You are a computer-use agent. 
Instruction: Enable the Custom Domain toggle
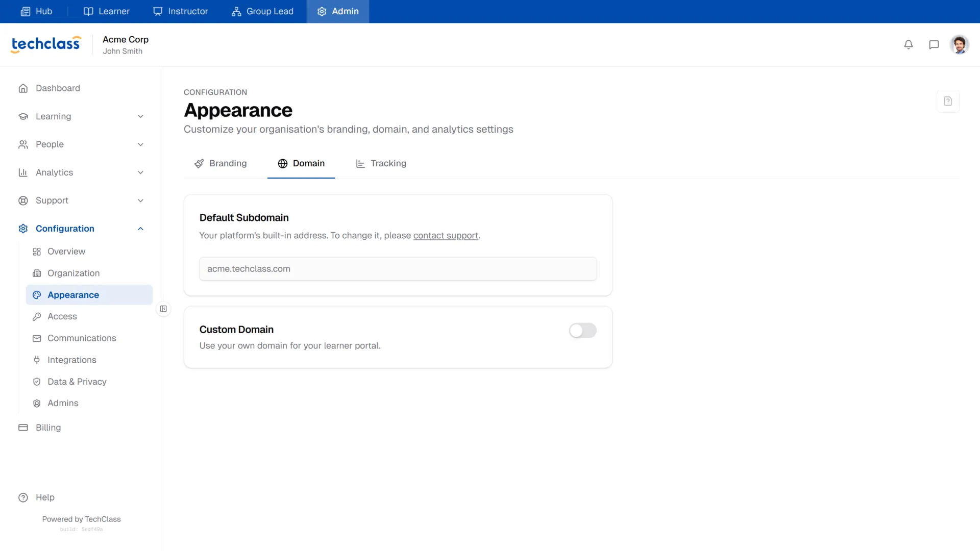click(583, 331)
